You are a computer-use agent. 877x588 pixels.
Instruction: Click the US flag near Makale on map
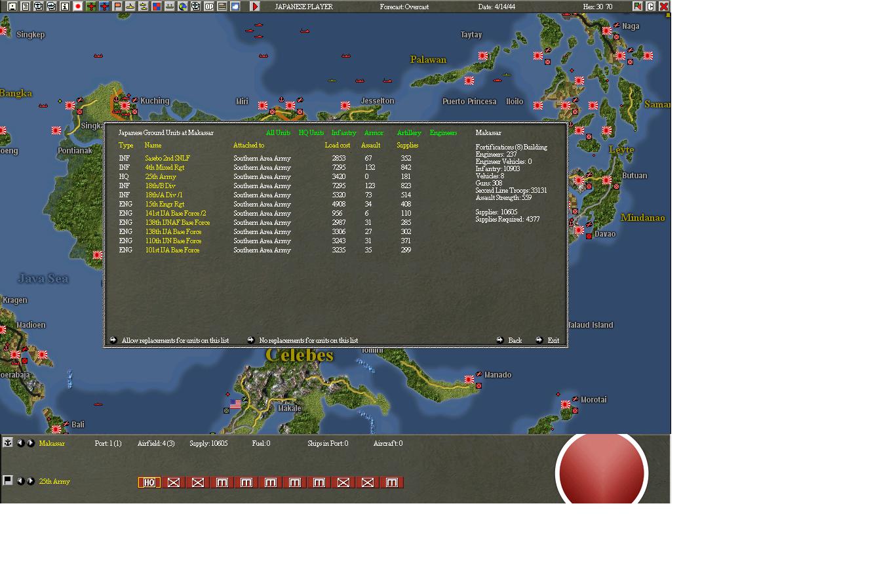(235, 404)
